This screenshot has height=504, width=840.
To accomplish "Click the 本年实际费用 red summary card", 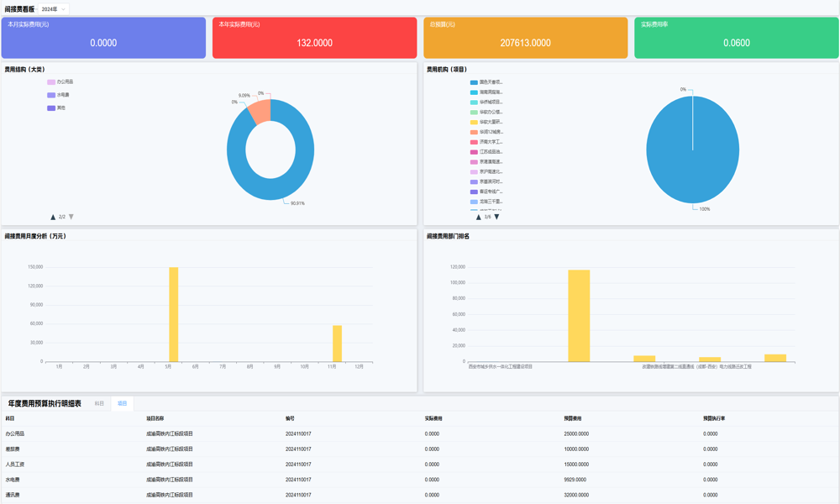I will [x=314, y=38].
